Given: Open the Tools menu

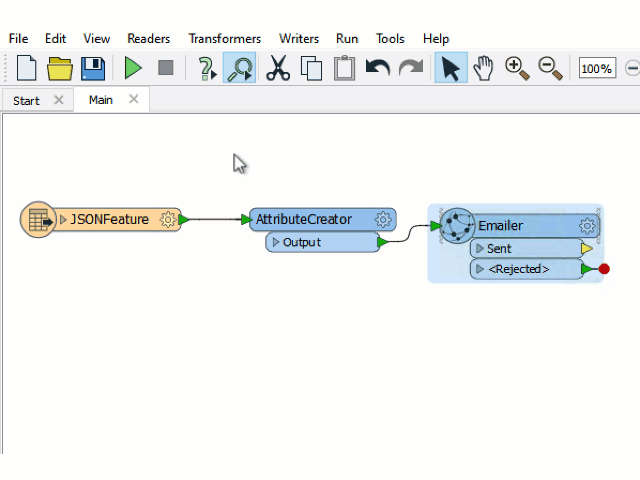Looking at the screenshot, I should tap(390, 39).
